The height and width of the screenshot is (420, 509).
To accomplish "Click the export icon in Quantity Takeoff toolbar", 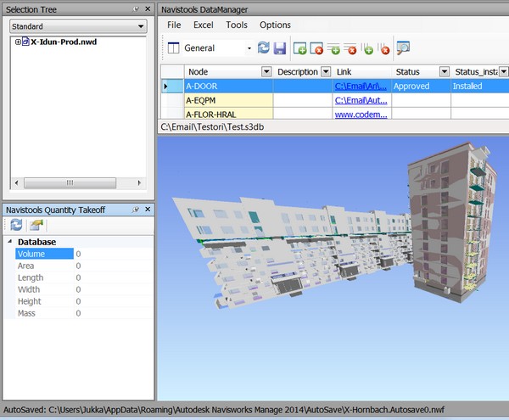I will pos(36,225).
